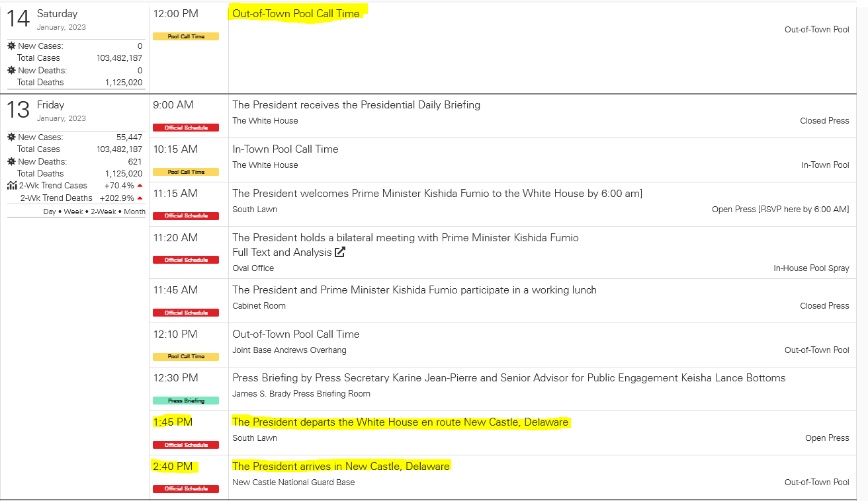Click 'Closed Press' on the working lunch row

tap(825, 306)
